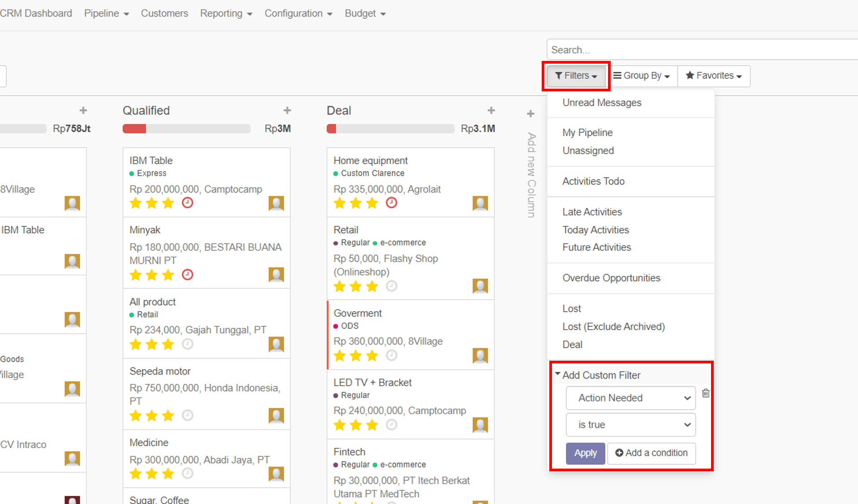Open the activity clock on Retail card
Image resolution: width=858 pixels, height=504 pixels.
(x=392, y=286)
